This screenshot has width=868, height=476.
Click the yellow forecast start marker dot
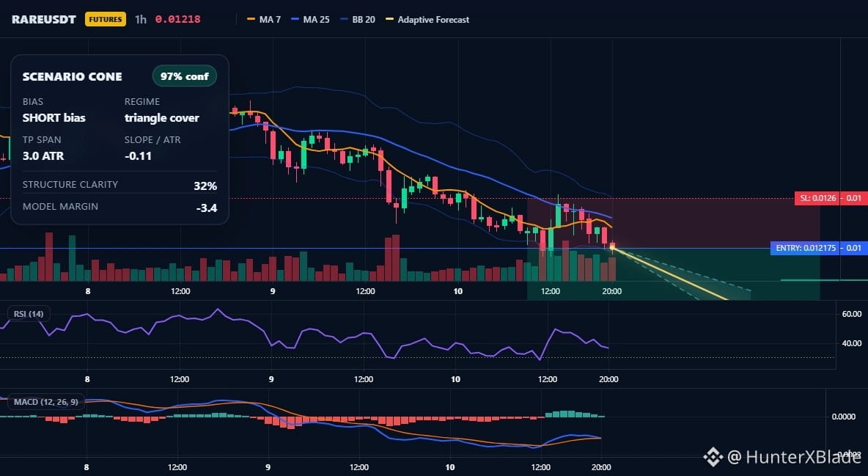[x=612, y=246]
